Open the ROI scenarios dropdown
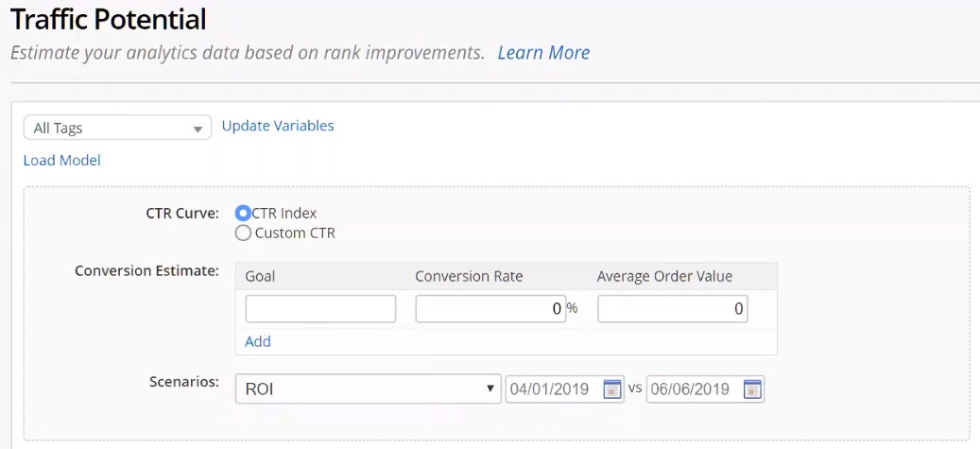Viewport: 980px width, 449px height. point(369,389)
